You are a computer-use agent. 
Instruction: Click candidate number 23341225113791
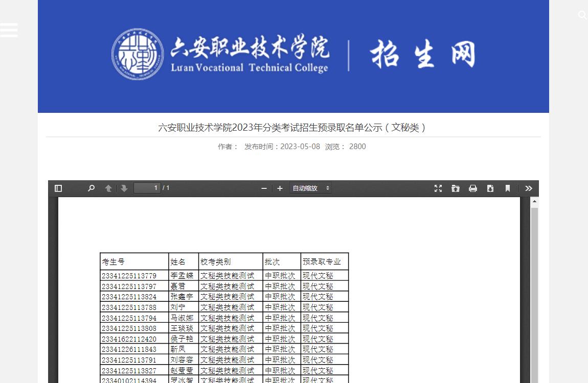[129, 360]
